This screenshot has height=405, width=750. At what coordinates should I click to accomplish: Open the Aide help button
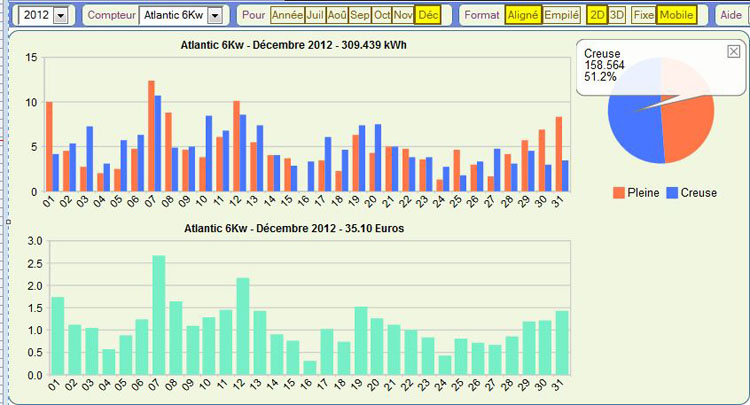point(731,15)
